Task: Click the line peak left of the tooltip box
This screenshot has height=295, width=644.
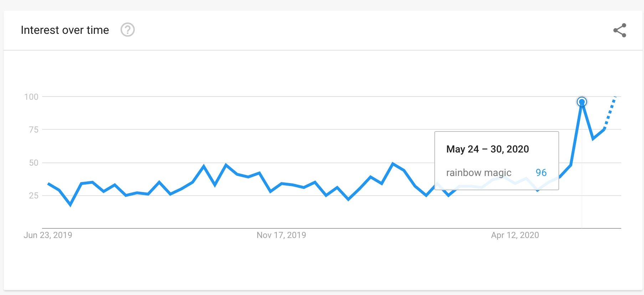Action: point(393,164)
